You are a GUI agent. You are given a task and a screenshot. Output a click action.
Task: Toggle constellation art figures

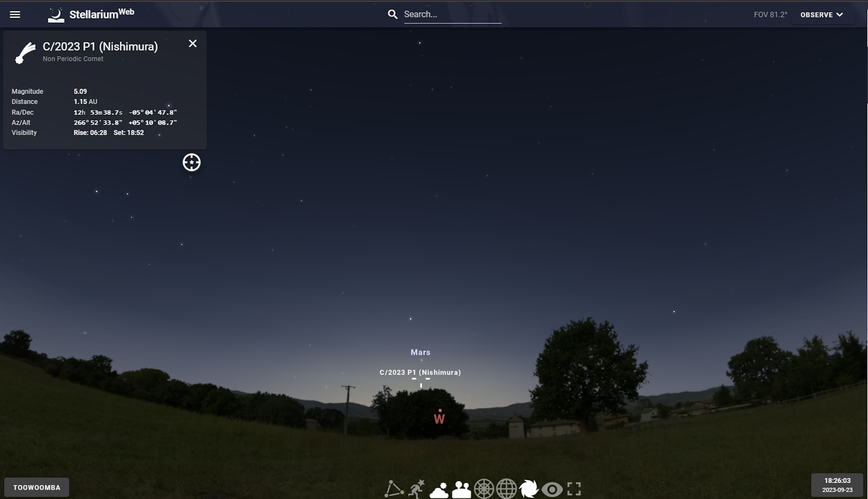[416, 489]
